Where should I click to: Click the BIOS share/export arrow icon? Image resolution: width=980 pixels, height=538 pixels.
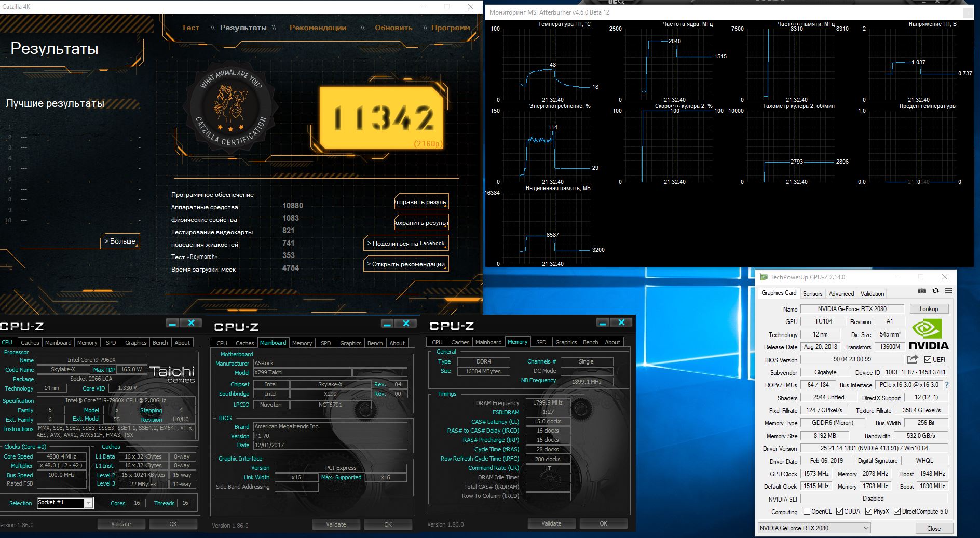913,359
